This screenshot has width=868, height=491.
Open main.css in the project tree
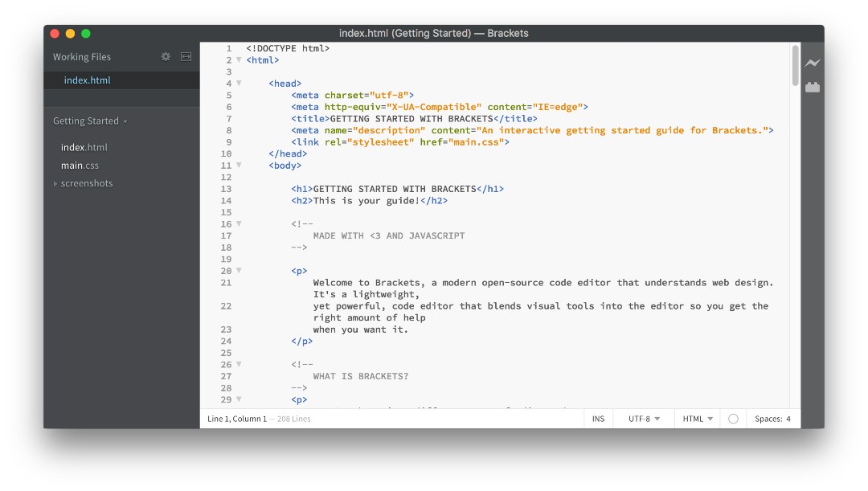click(80, 166)
